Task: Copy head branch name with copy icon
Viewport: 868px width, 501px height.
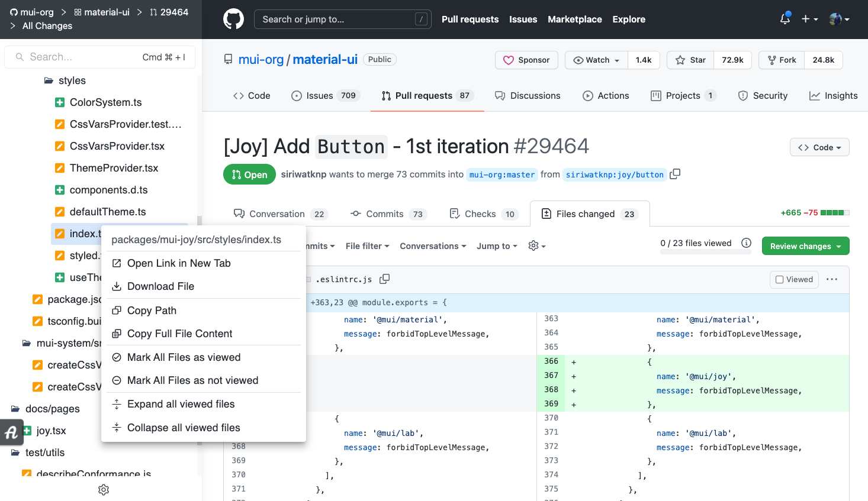Action: point(675,174)
